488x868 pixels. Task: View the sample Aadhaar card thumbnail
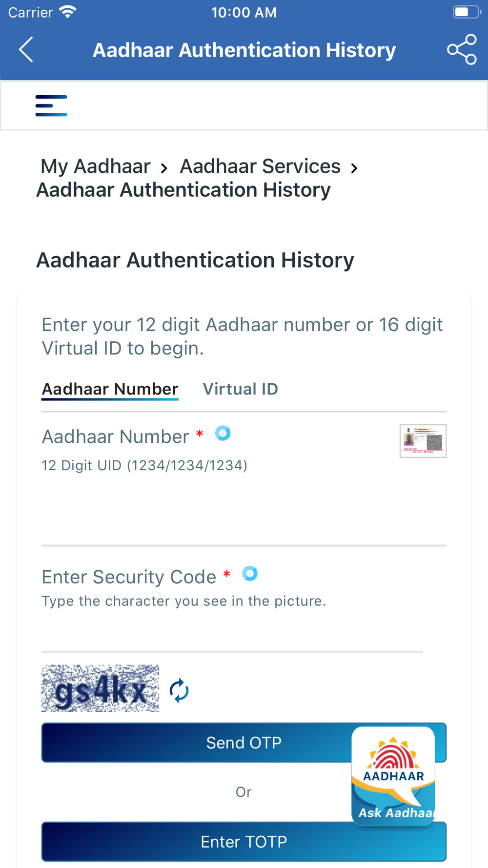(x=423, y=441)
